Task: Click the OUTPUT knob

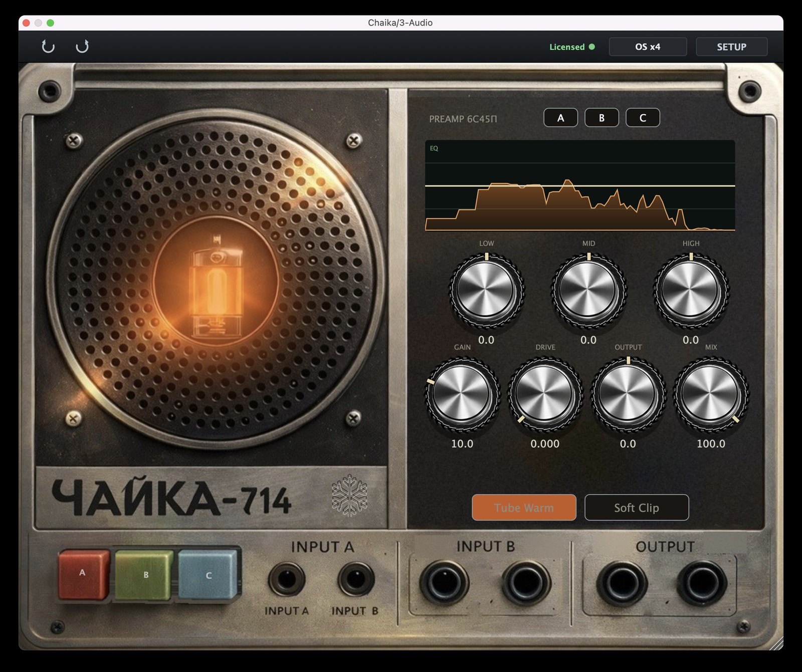Action: click(x=628, y=394)
